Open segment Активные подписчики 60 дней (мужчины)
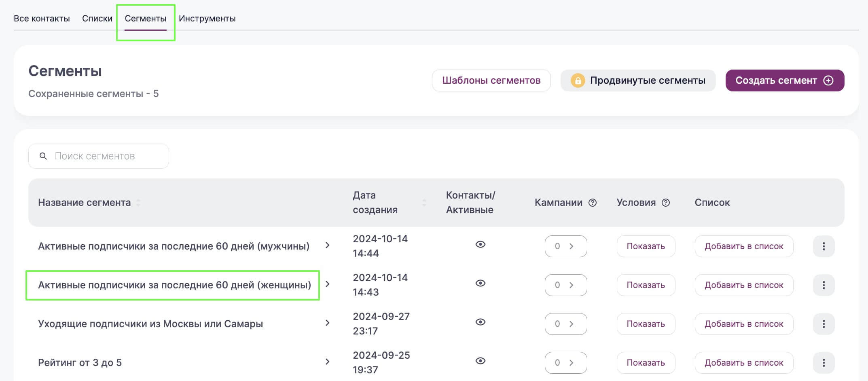The image size is (868, 381). coord(174,246)
